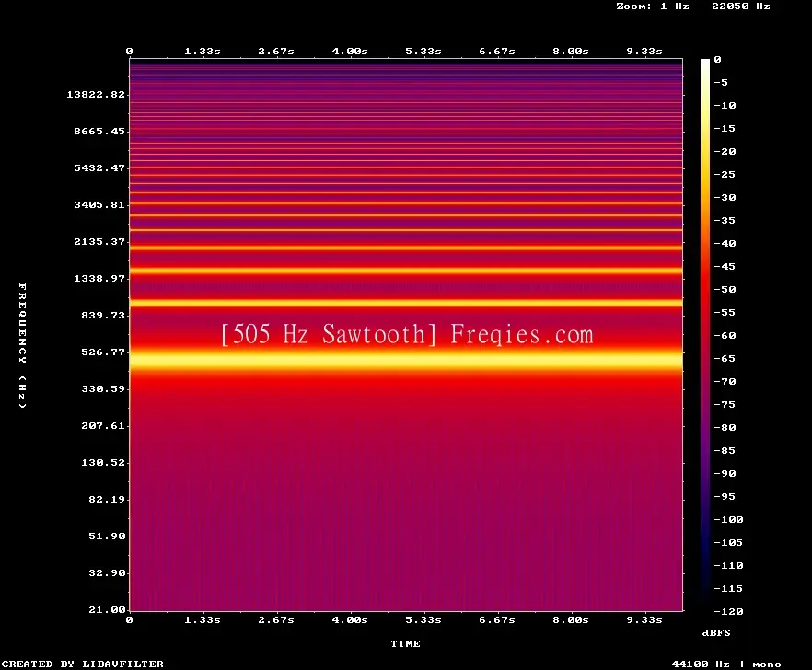Click the 13822.82 frequency axis label

tap(96, 94)
